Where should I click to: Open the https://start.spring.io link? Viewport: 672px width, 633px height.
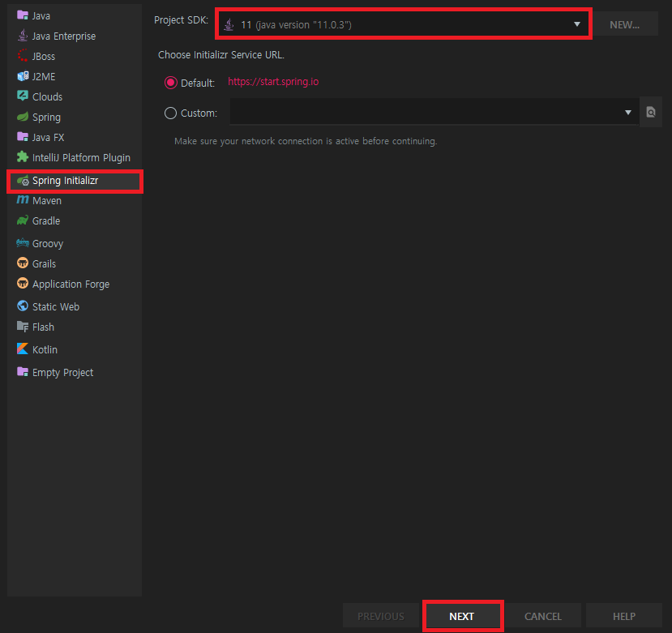pyautogui.click(x=273, y=81)
